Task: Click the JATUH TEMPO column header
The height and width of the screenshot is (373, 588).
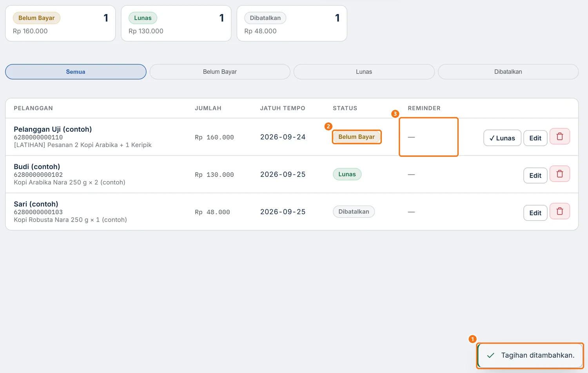Action: coord(283,108)
